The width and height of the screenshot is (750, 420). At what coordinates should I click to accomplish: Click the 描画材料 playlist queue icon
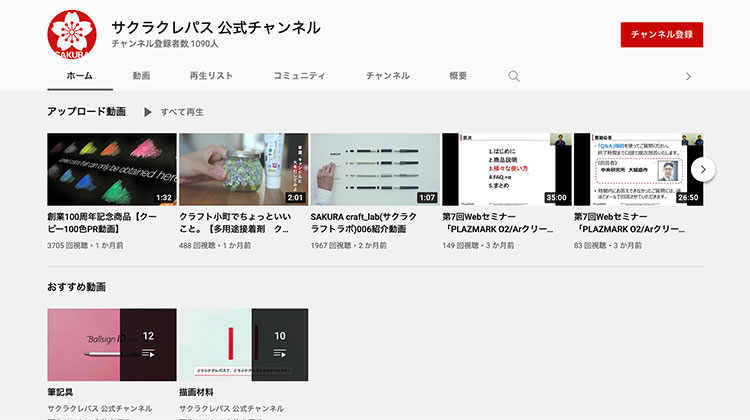point(280,353)
